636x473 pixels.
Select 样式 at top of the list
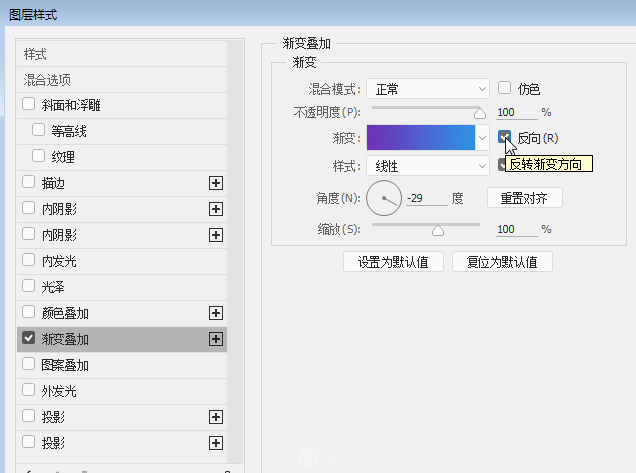click(x=36, y=54)
